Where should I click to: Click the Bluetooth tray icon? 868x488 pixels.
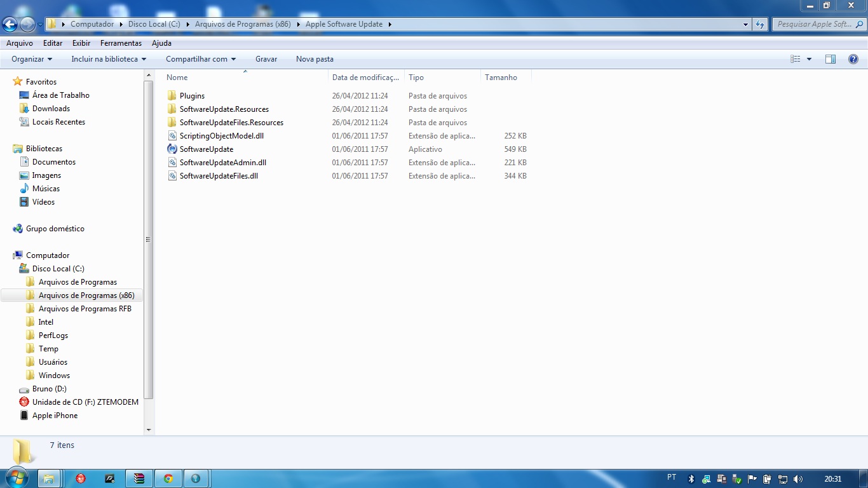coord(691,479)
